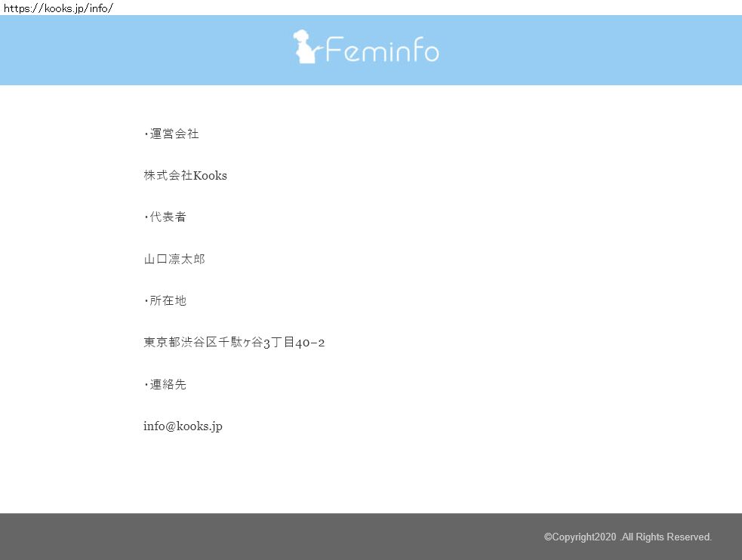This screenshot has width=742, height=560.
Task: Click the ©Copyright2020 footer text
Action: [x=580, y=537]
